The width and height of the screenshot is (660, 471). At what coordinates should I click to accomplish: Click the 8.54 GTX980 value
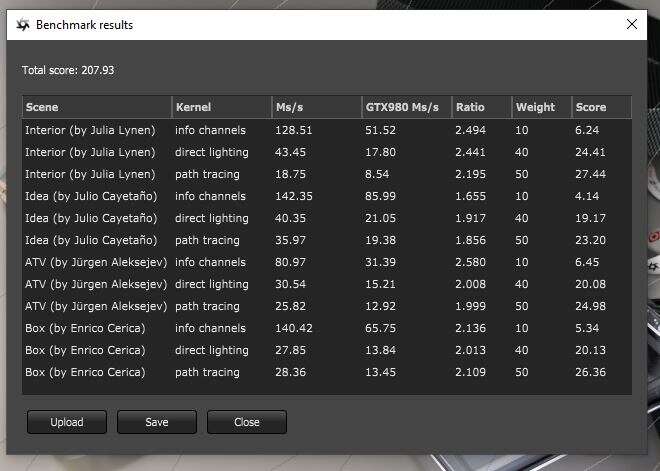[x=377, y=174]
